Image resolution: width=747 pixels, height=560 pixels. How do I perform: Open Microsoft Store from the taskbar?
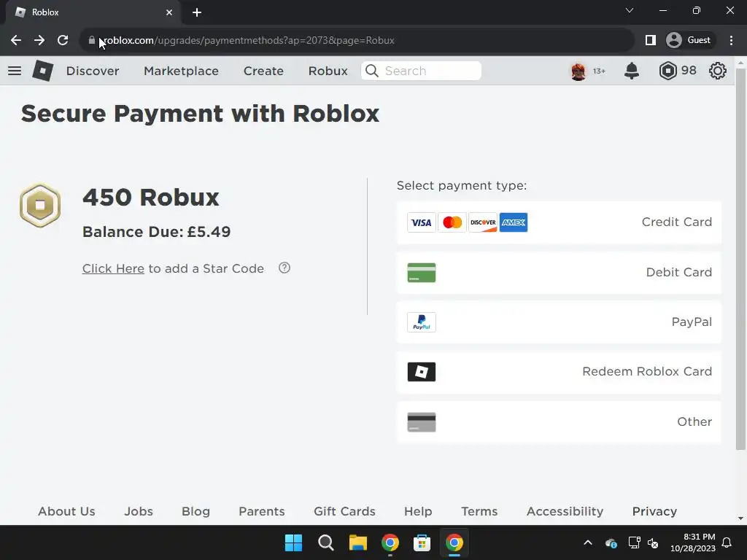[422, 542]
